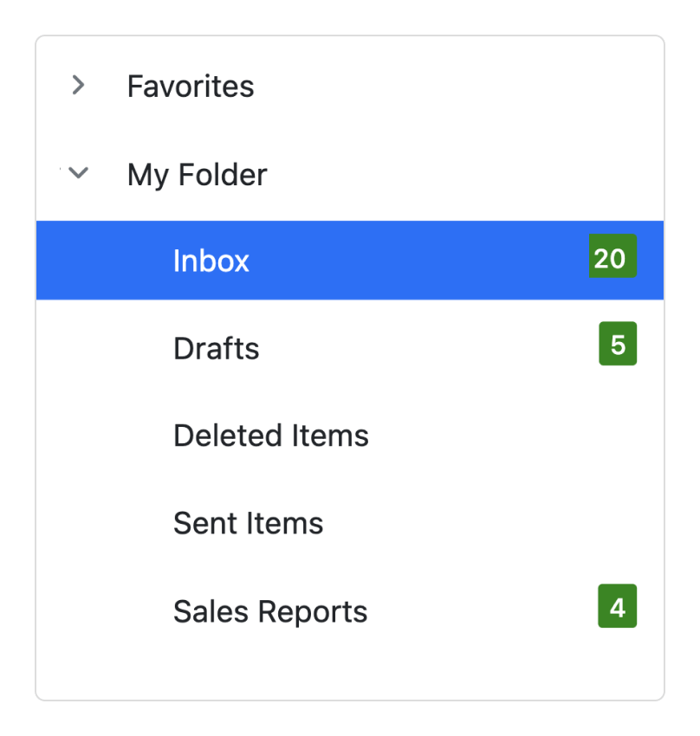Viewport: 700px width, 736px height.
Task: Open the Deleted Items folder
Action: click(271, 436)
